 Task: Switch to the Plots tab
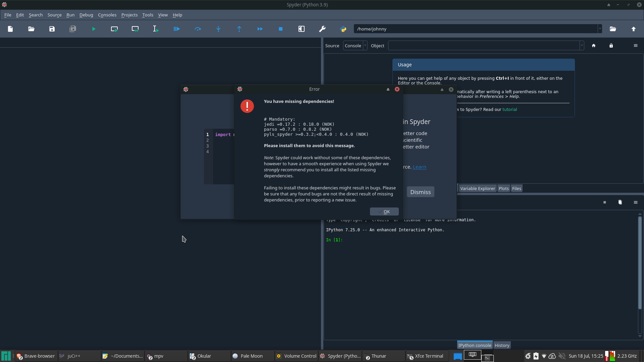coord(503,188)
